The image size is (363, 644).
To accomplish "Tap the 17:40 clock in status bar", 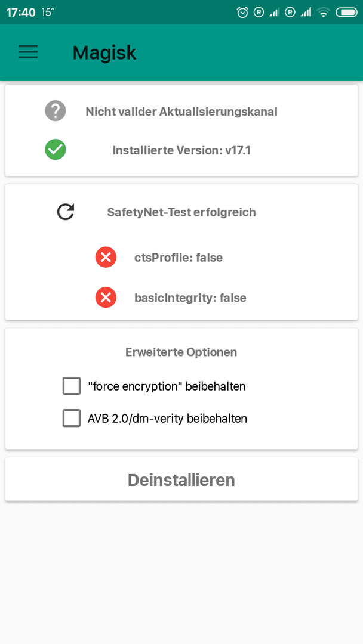I will coord(21,13).
